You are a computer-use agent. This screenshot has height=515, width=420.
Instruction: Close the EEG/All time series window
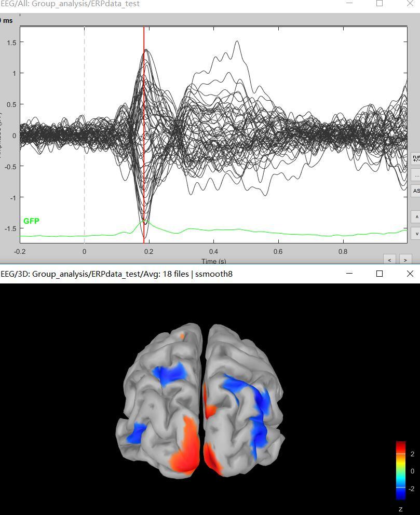410,3
